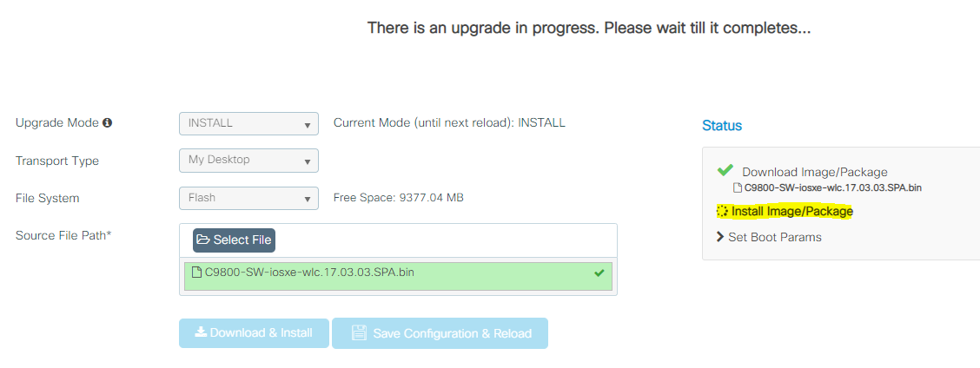Image resolution: width=980 pixels, height=368 pixels.
Task: Click the folder icon on Select File
Action: (x=203, y=240)
